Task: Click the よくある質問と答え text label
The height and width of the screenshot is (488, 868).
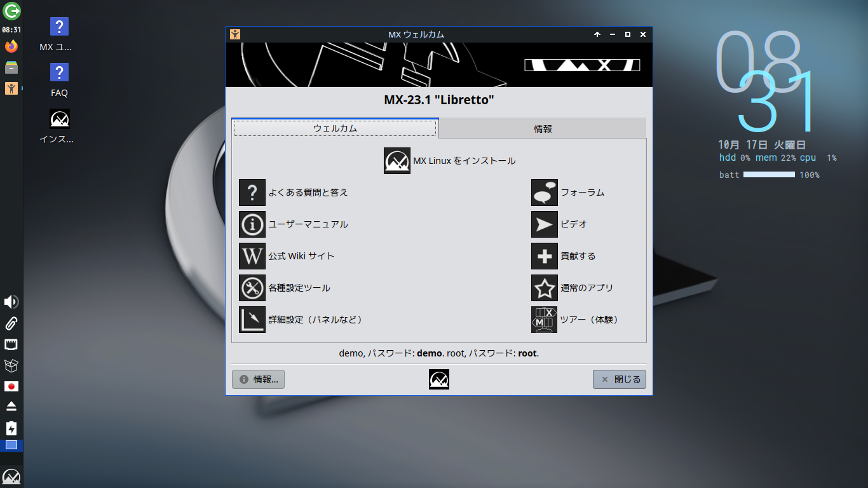Action: click(x=308, y=193)
